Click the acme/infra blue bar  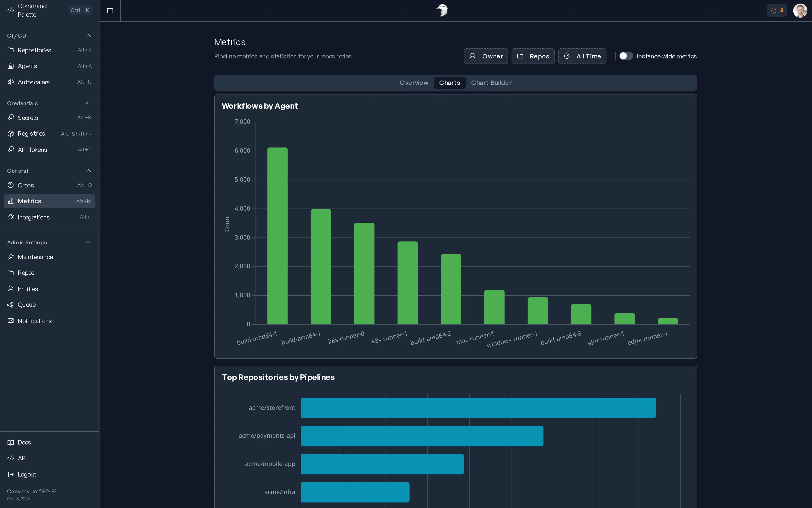coord(355,492)
